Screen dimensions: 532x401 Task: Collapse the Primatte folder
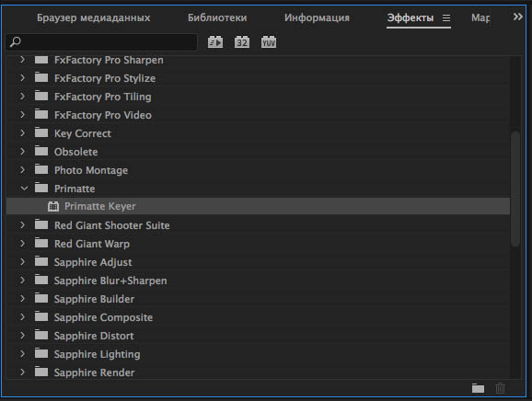tap(24, 189)
